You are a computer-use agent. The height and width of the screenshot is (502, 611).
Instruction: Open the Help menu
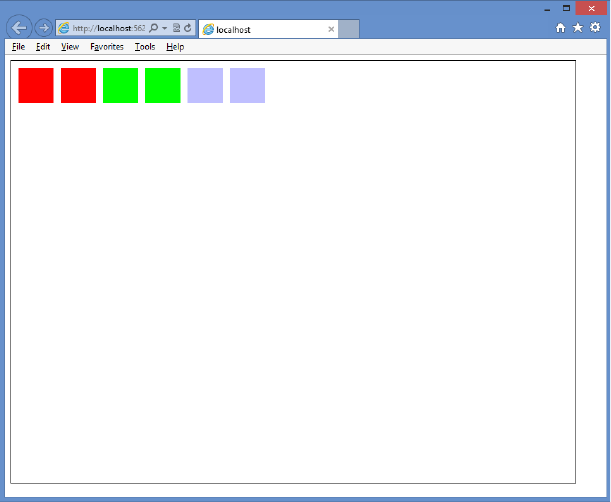[175, 47]
